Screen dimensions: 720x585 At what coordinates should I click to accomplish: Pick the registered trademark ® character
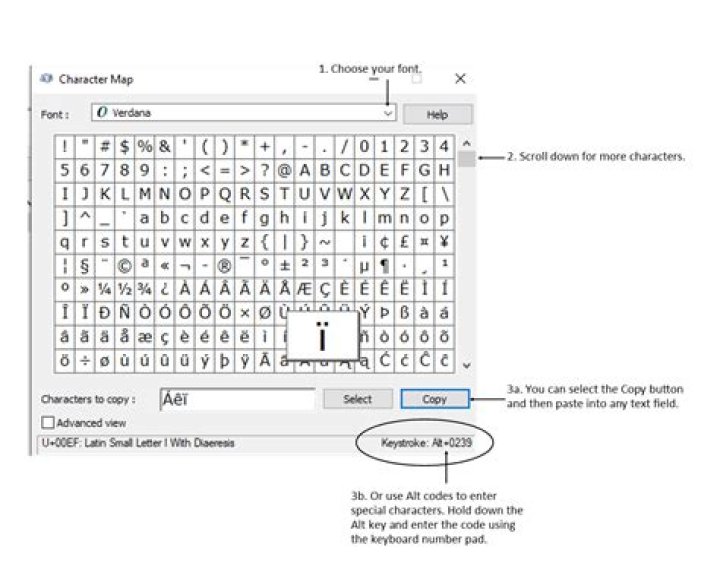click(x=225, y=266)
